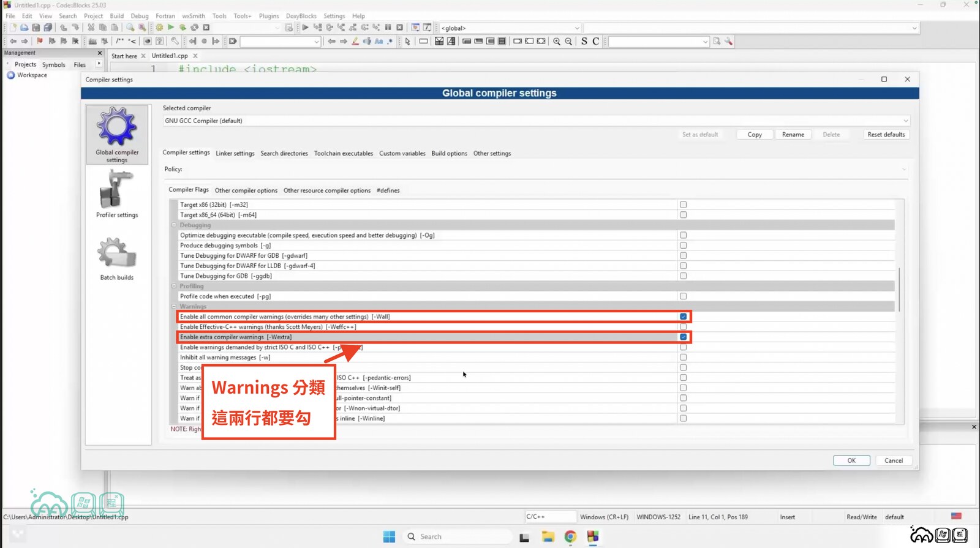The width and height of the screenshot is (980, 548).
Task: Enable Profile code when executed -pg
Action: pos(683,296)
